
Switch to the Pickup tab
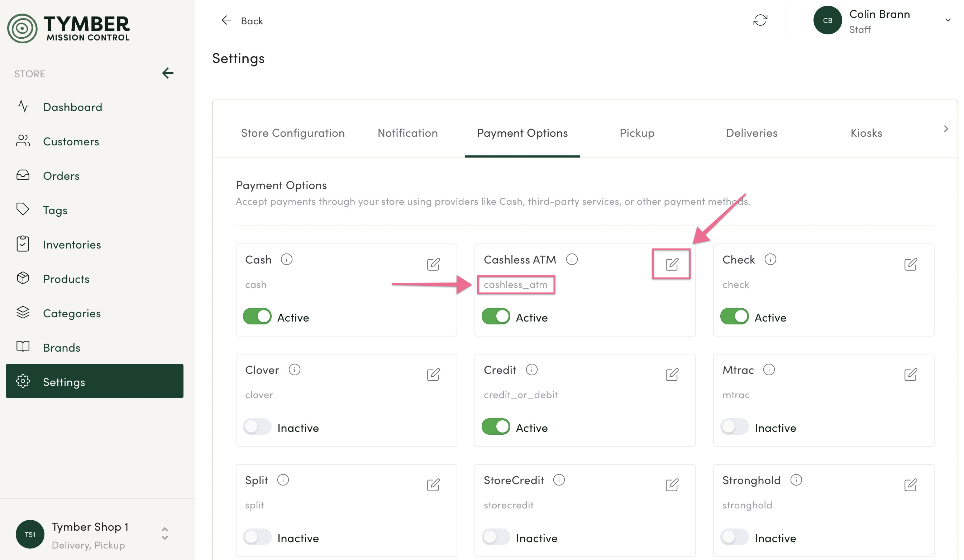click(x=636, y=132)
